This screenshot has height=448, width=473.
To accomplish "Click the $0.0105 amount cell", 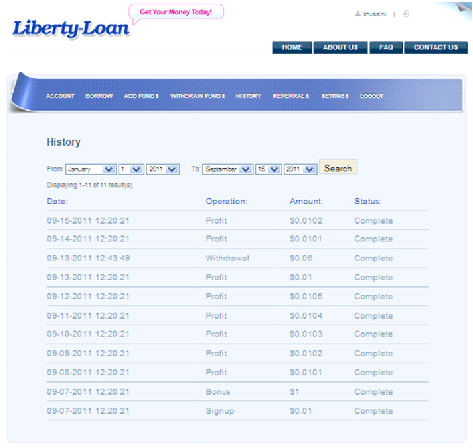I will [x=306, y=296].
